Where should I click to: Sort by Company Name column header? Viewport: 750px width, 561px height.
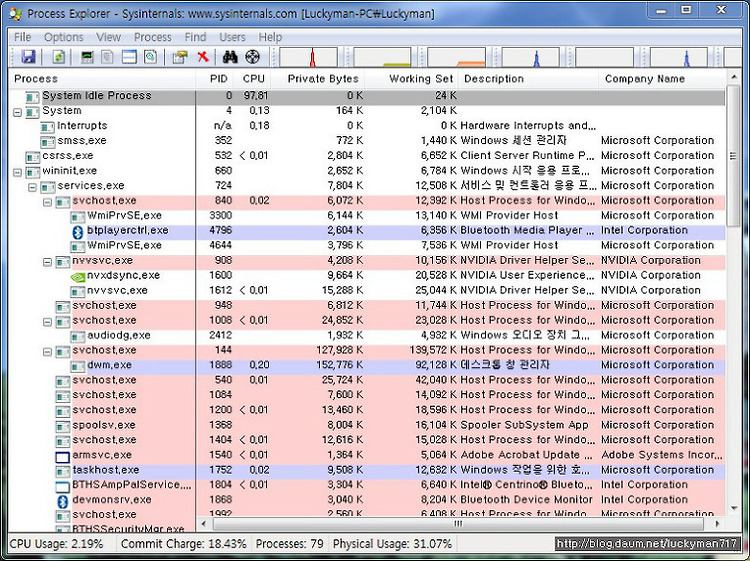662,79
